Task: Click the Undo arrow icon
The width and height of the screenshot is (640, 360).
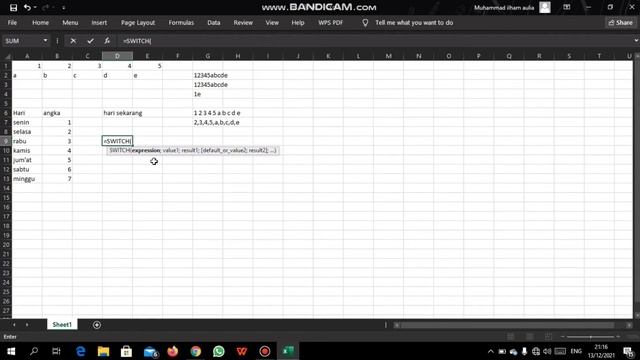Action: (x=27, y=7)
